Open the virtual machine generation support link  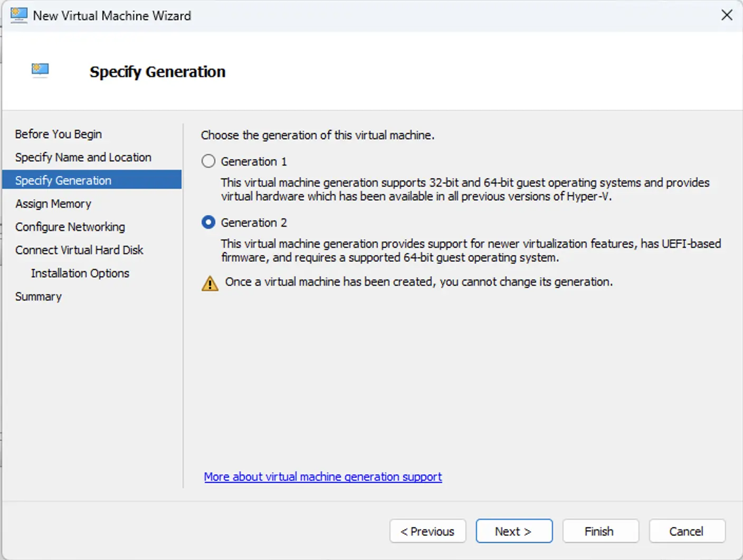(x=323, y=477)
